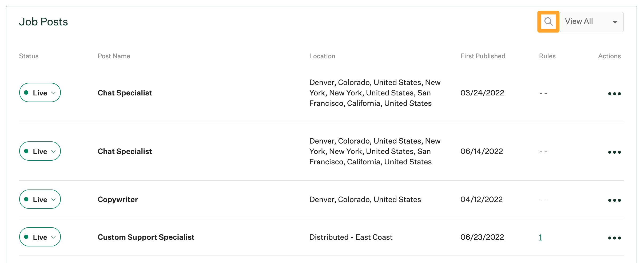Screen dimensions: 644x263
Task: Sort by the First Published column header
Action: tap(483, 56)
